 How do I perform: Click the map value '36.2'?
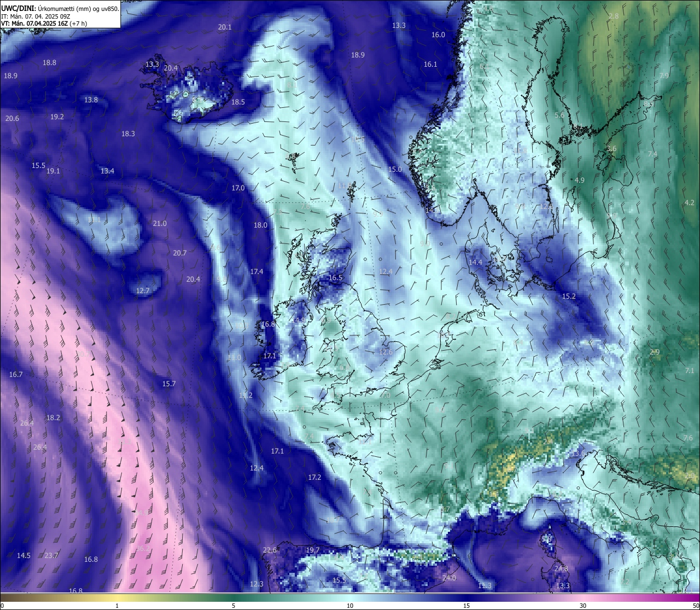pyautogui.click(x=143, y=549)
